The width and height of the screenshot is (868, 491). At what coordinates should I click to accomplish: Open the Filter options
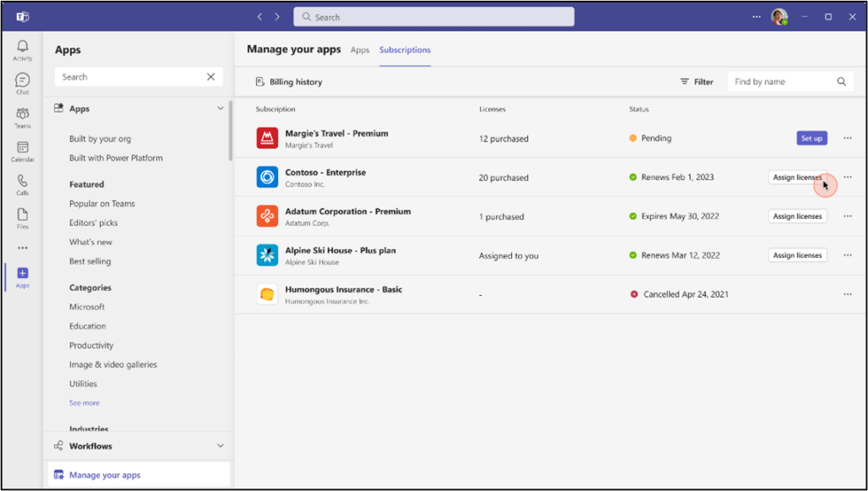pyautogui.click(x=697, y=81)
